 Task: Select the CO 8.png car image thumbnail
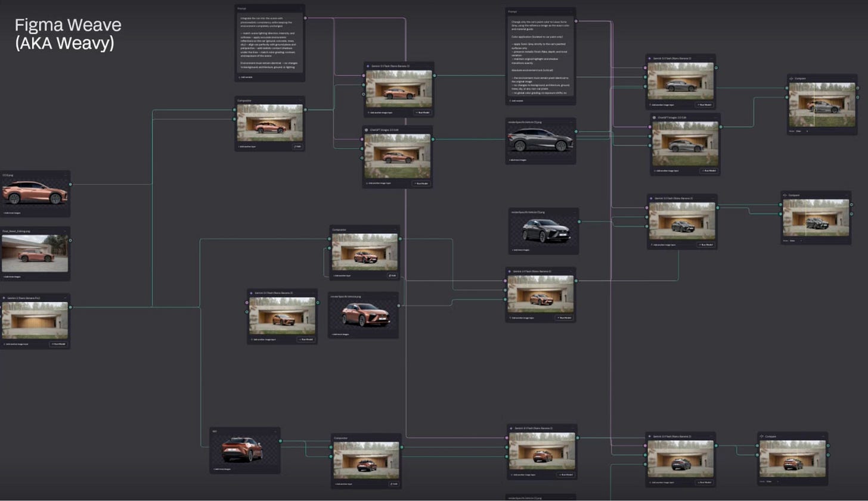(x=35, y=194)
